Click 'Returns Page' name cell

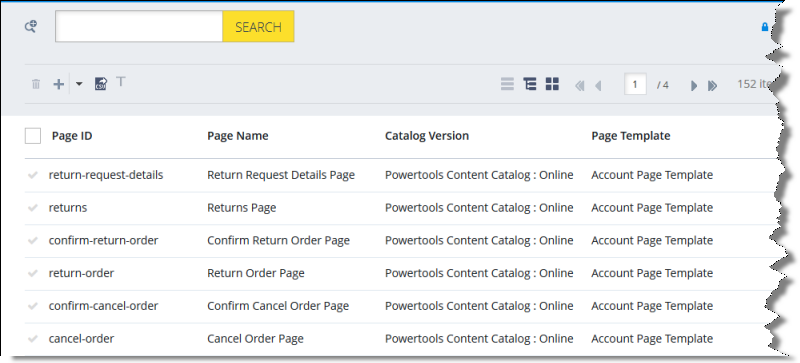coord(241,208)
